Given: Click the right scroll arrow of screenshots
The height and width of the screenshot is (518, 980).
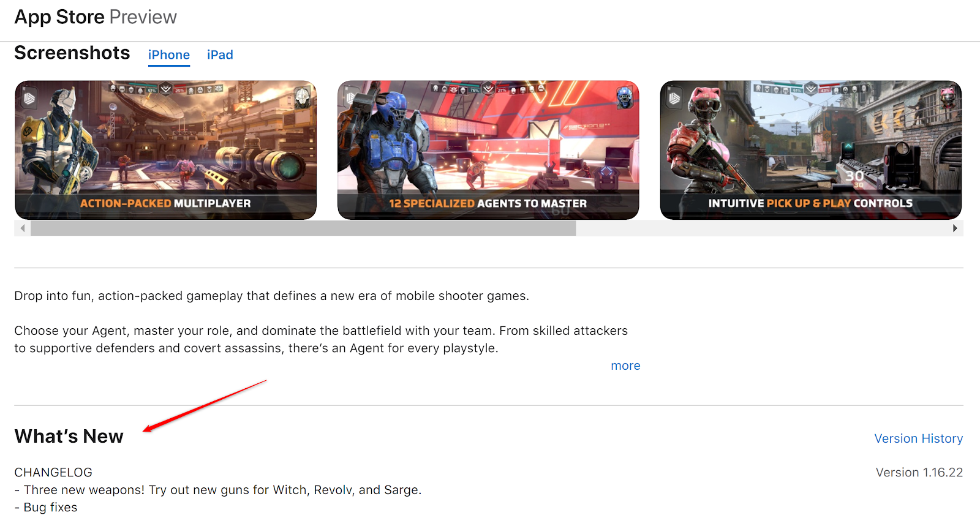Looking at the screenshot, I should click(955, 228).
